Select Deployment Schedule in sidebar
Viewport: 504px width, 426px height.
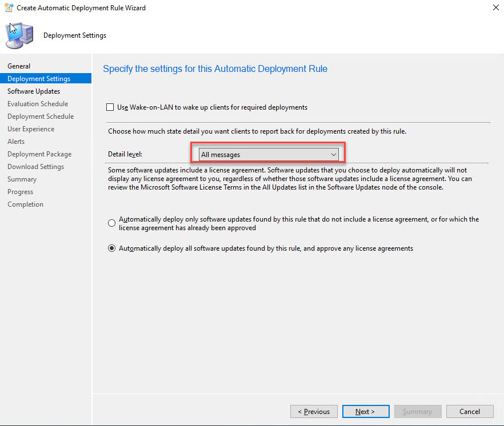pos(41,116)
